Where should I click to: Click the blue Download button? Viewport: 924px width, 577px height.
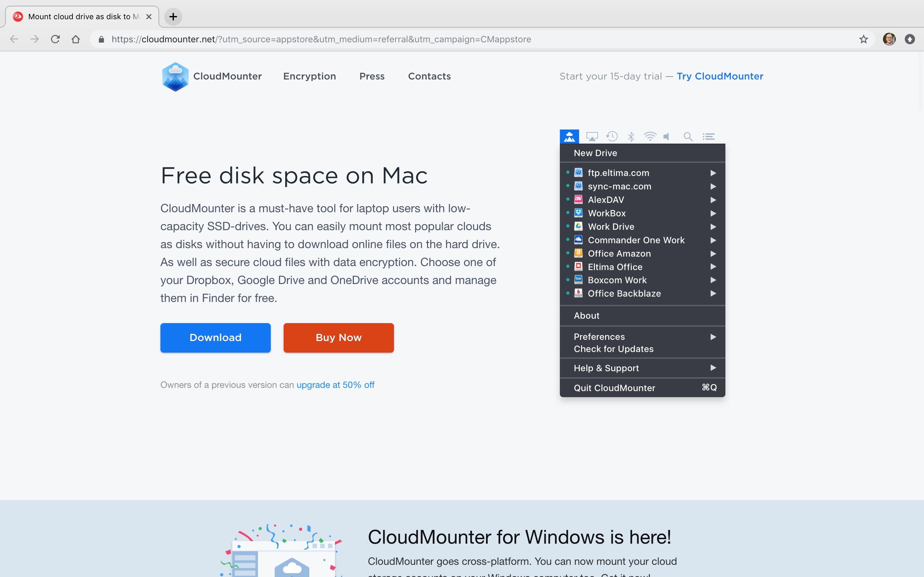[x=215, y=338]
